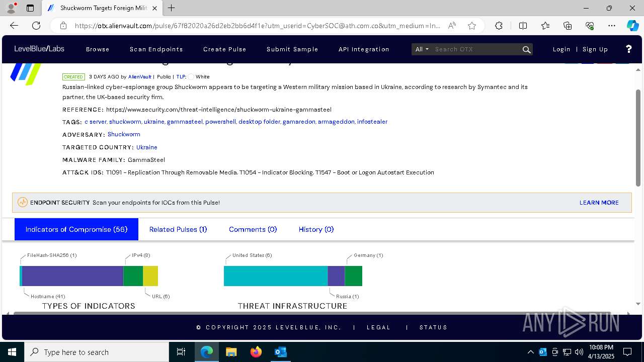Switch to the Comments tab
The image size is (644, 362).
(x=253, y=229)
